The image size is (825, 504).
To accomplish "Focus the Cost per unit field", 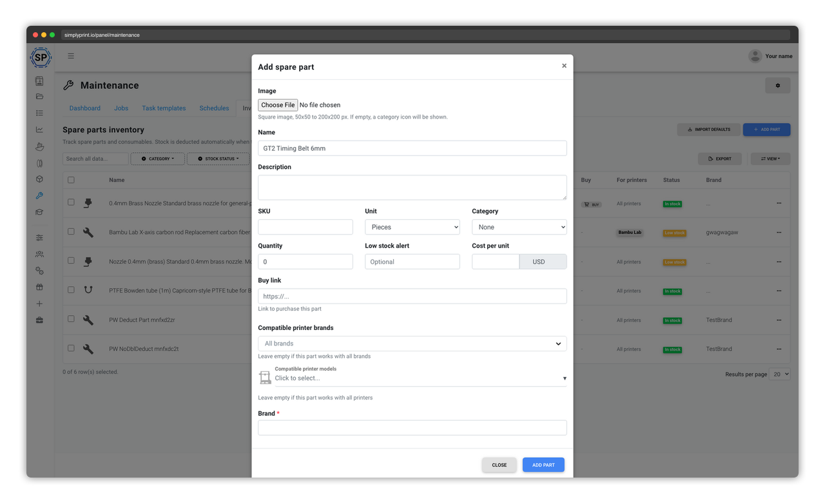I will click(496, 262).
